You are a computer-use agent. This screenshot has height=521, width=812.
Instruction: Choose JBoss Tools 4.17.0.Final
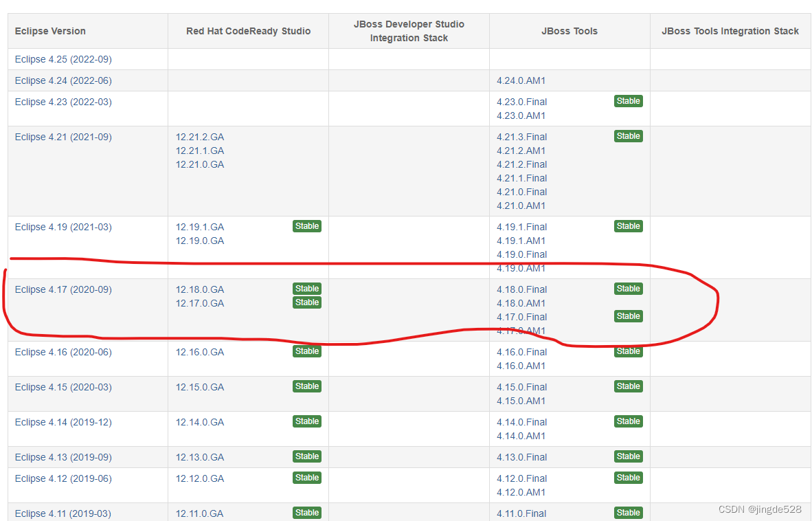coord(522,317)
